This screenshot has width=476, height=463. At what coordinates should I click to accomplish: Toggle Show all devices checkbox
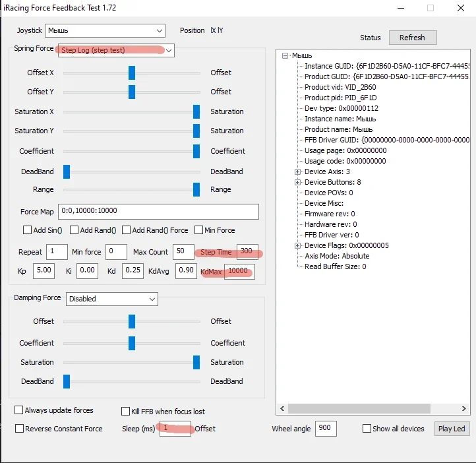tap(367, 429)
